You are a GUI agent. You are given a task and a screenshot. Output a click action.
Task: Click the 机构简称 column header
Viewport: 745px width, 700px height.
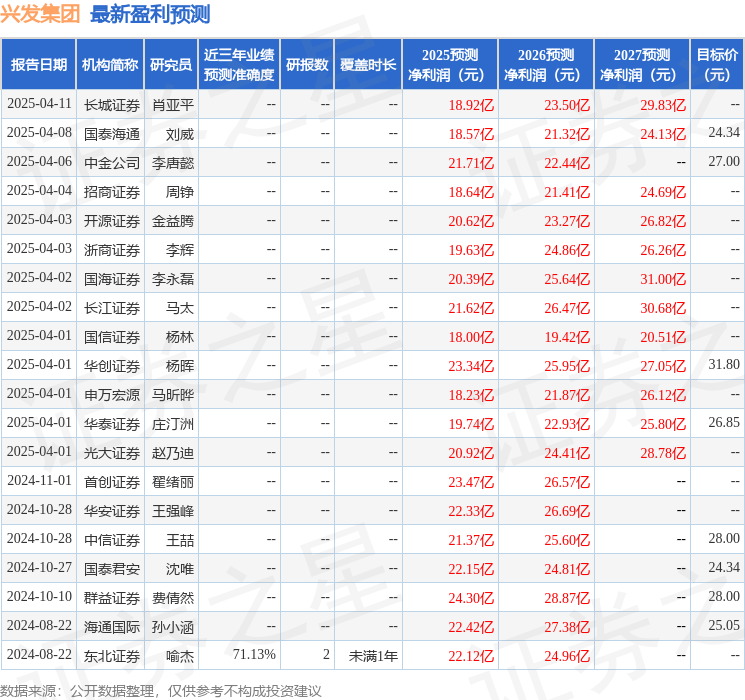point(110,65)
